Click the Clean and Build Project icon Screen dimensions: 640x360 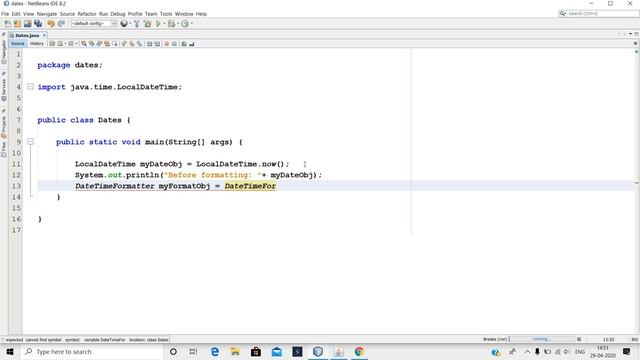coord(147,24)
